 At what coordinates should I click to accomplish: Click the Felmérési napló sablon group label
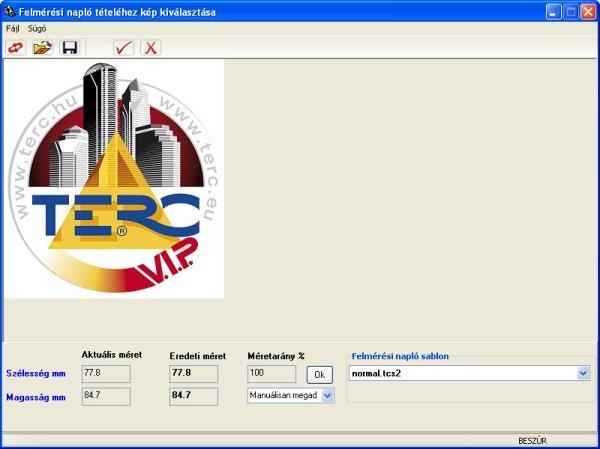point(400,356)
